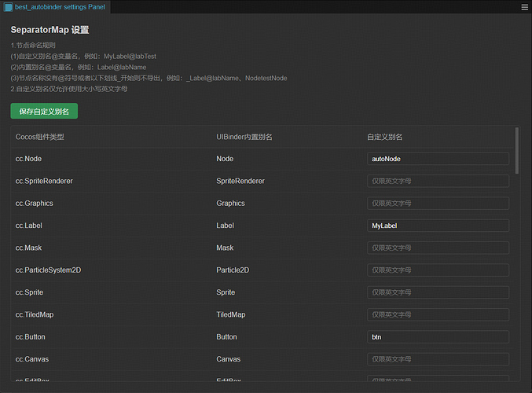Click the UIBinder内置别名 column header

point(244,137)
